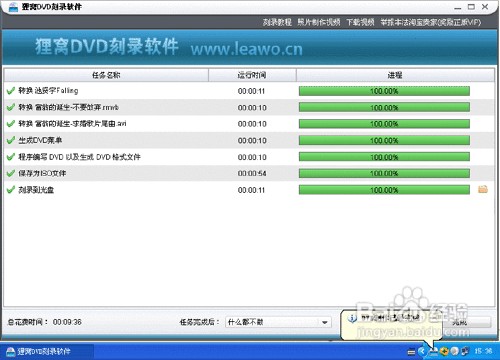Click the DVD burner tray icon under the balloon
The width and height of the screenshot is (500, 360).
pyautogui.click(x=434, y=351)
